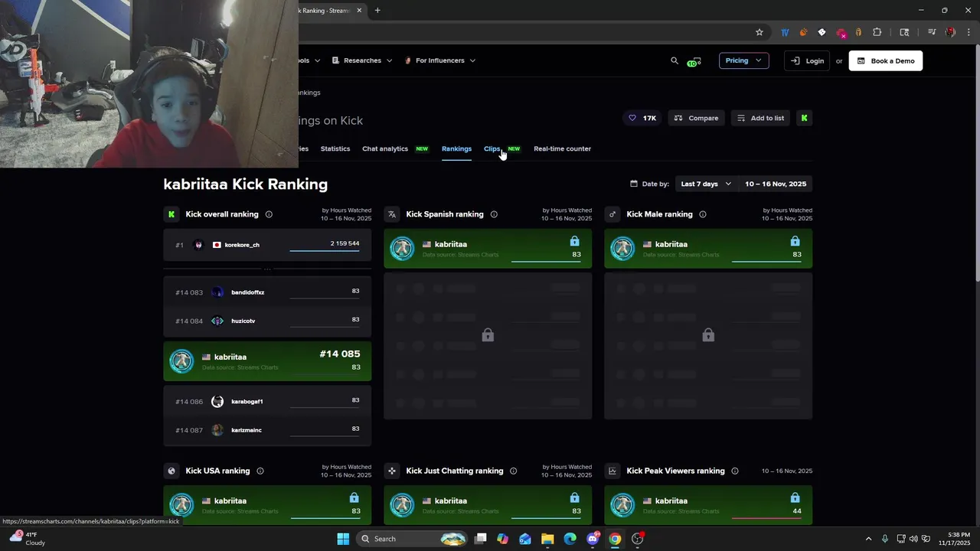The width and height of the screenshot is (980, 551).
Task: Open the Chrome three-dot menu
Action: tap(969, 32)
